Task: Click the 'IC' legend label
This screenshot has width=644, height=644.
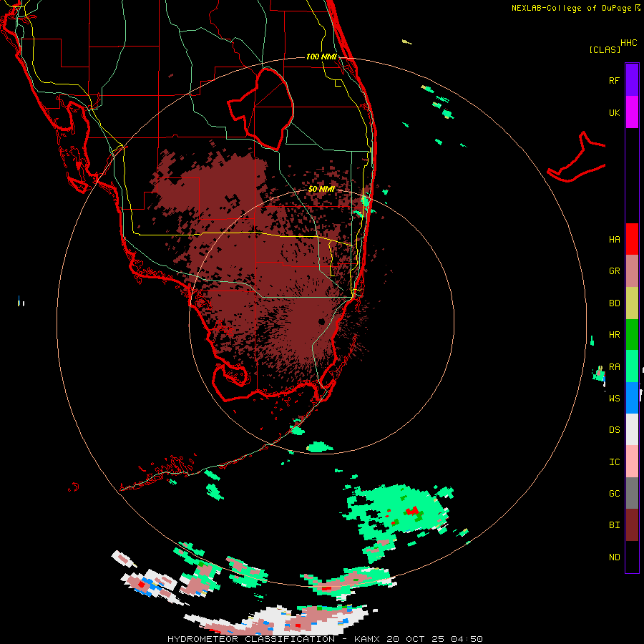Action: 614,462
